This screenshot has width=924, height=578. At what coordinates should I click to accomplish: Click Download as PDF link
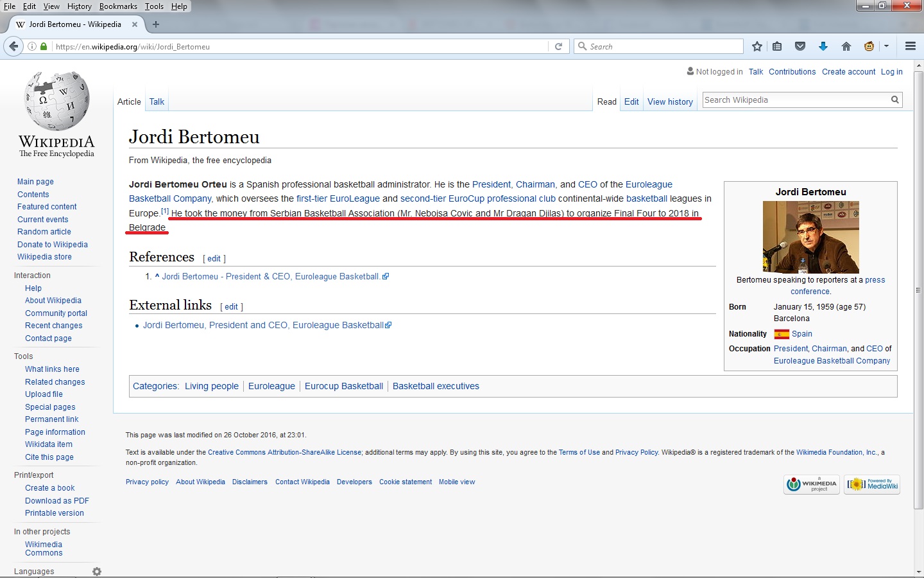pyautogui.click(x=57, y=501)
